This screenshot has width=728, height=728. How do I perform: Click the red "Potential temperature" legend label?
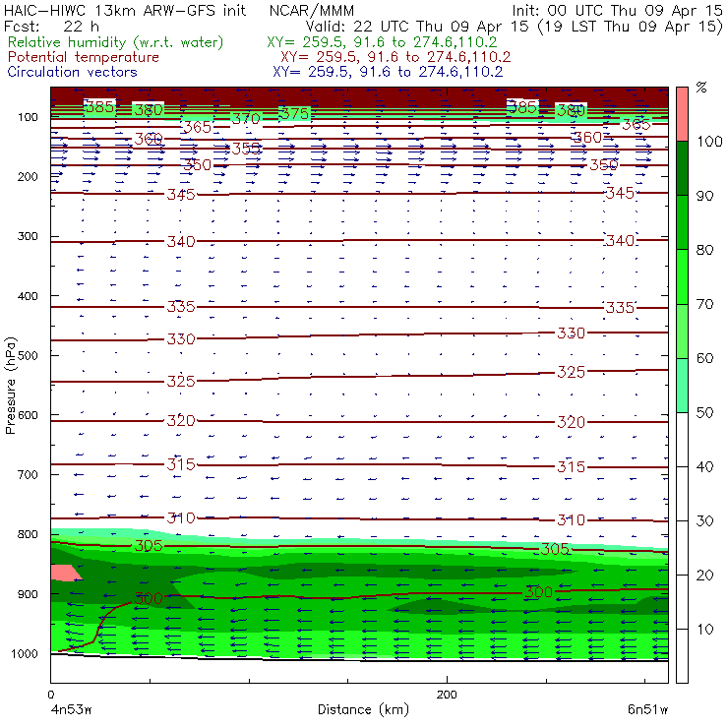[84, 57]
